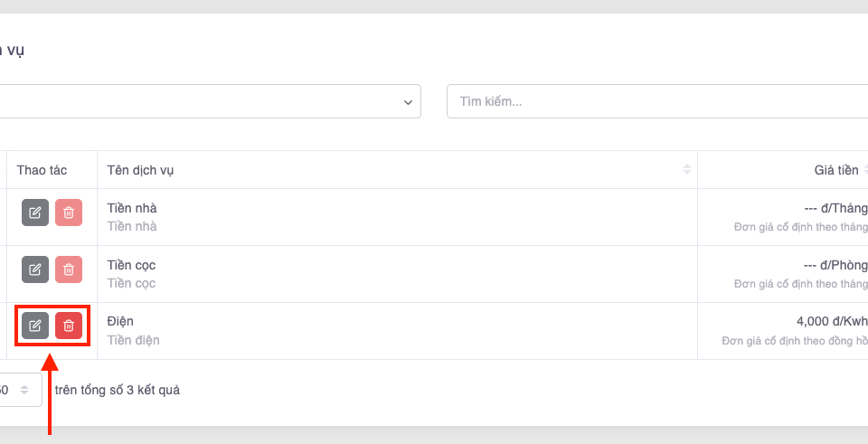Expand the filter dropdown beside search box
Viewport: 868px width, 444px height.
pyautogui.click(x=407, y=101)
